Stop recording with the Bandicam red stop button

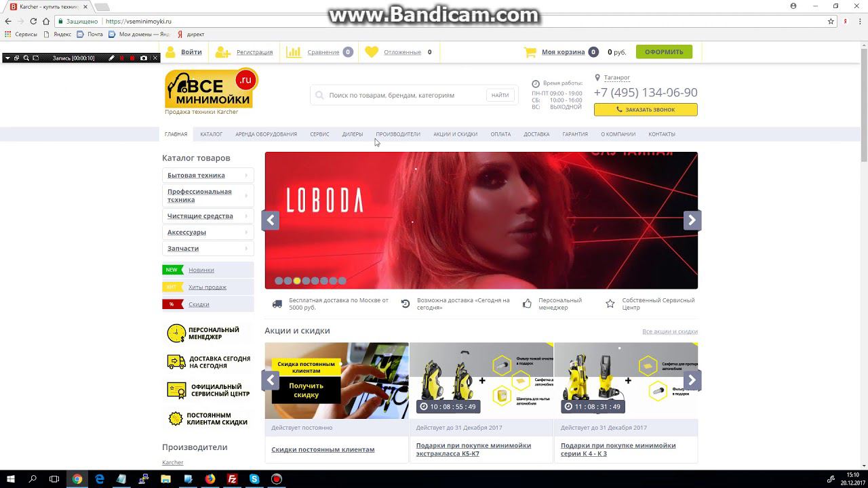[132, 58]
